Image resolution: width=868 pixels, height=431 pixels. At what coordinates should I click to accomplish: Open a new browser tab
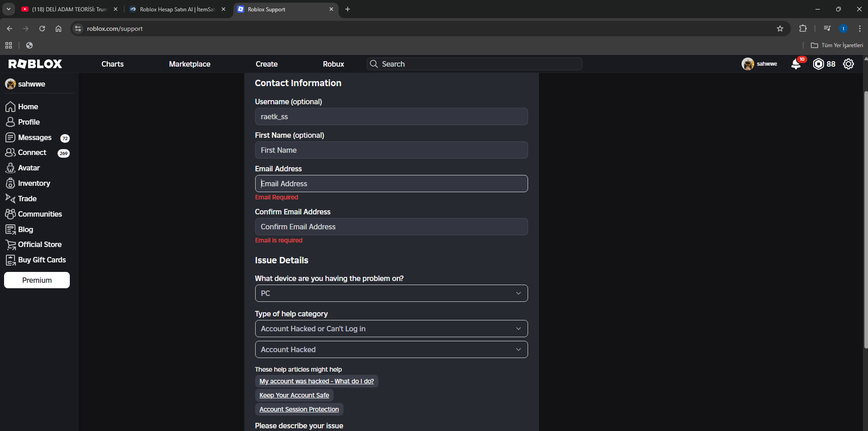pyautogui.click(x=348, y=9)
